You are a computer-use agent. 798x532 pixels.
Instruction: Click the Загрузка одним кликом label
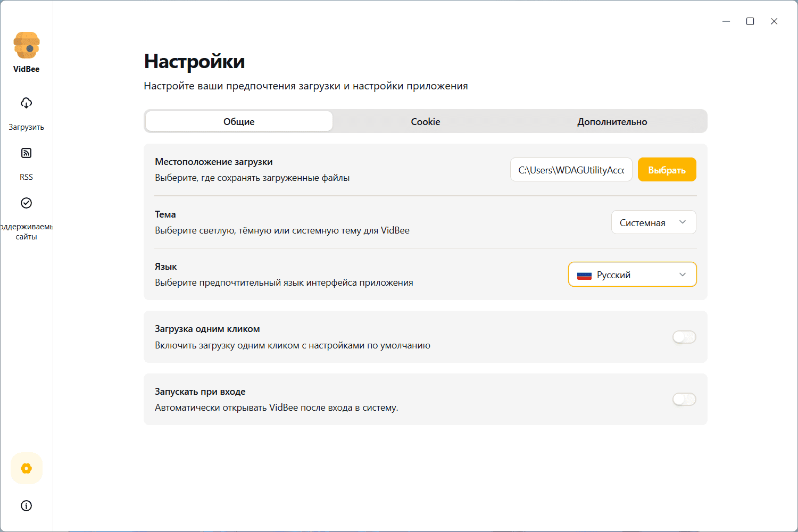coord(207,329)
